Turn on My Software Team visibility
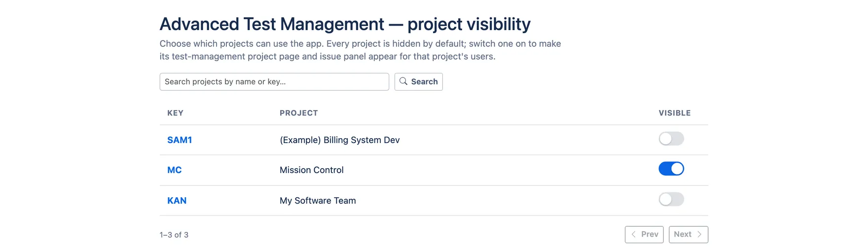This screenshot has height=251, width=868. click(x=671, y=199)
